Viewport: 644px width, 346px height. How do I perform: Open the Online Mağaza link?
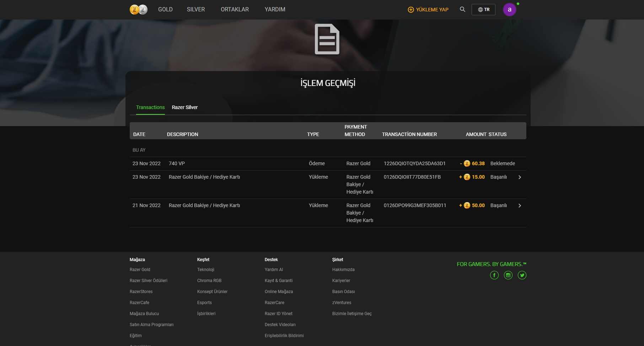[279, 292]
